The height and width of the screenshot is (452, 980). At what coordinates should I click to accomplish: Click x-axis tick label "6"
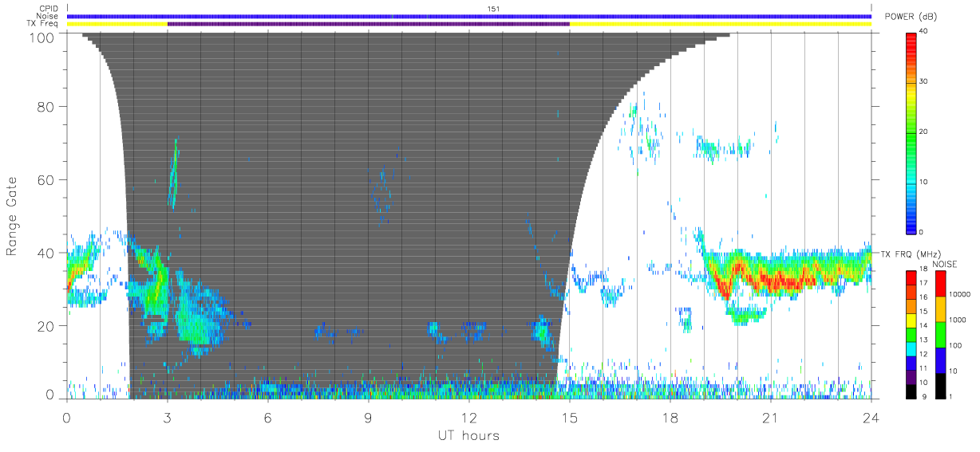tap(268, 416)
